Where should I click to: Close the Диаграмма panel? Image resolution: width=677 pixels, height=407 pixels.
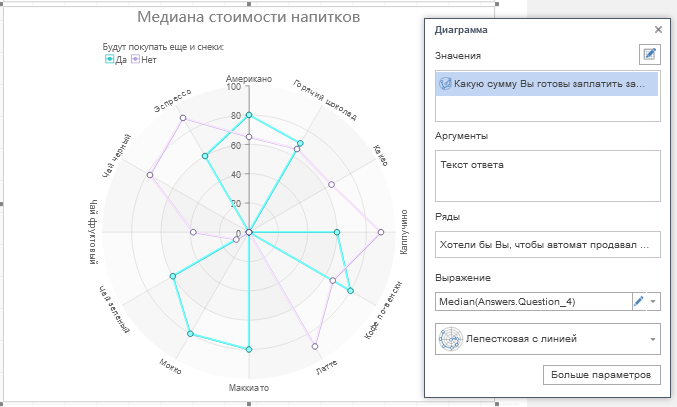coord(657,30)
